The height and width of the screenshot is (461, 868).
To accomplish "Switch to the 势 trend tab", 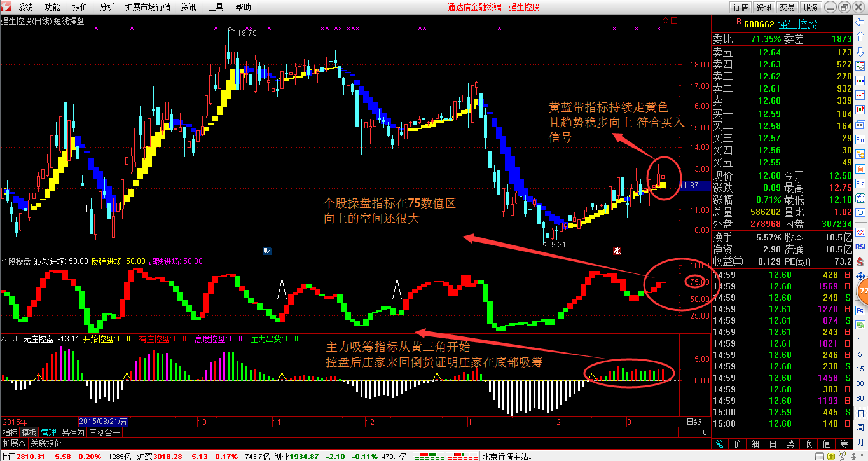I will (x=790, y=444).
